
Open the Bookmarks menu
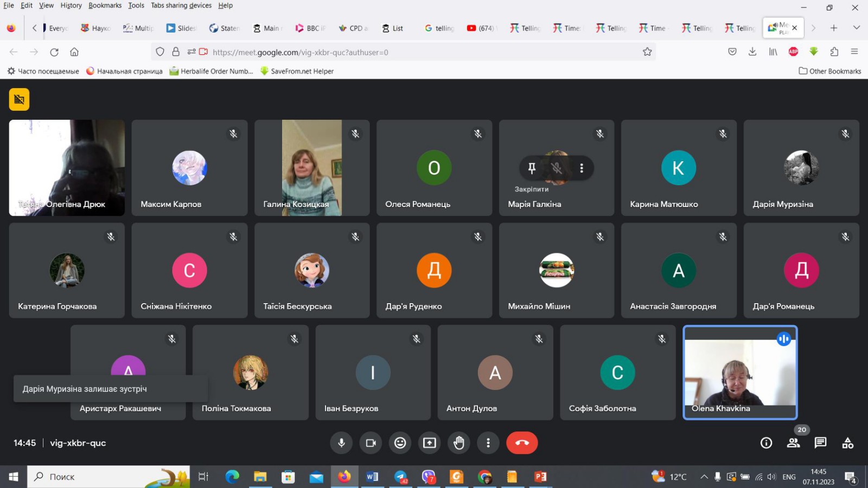[x=105, y=5]
